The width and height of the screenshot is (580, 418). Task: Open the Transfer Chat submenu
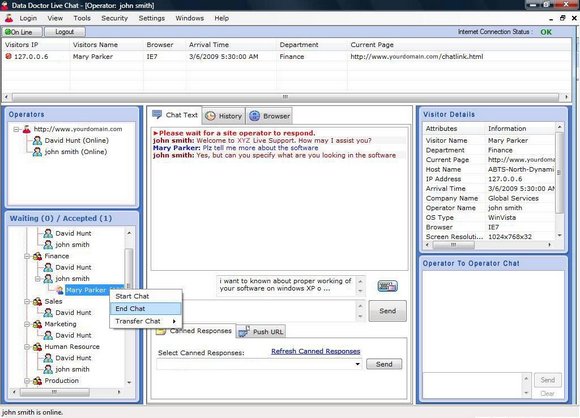click(x=145, y=321)
